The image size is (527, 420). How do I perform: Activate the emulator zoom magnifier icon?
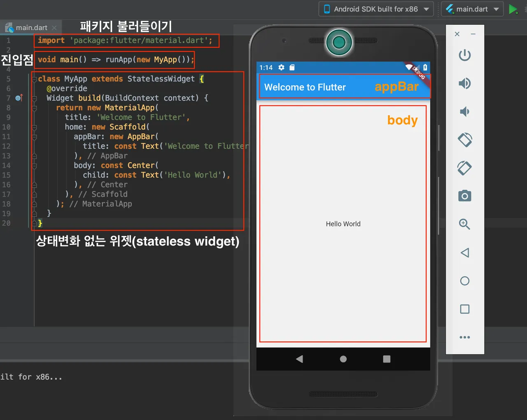464,224
